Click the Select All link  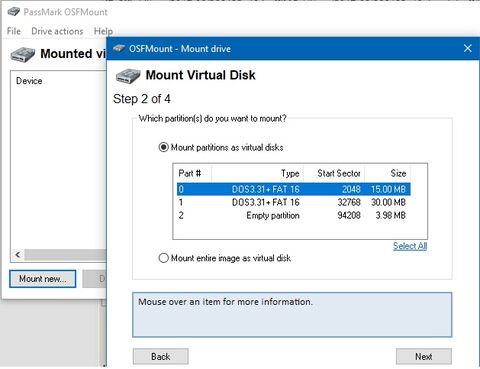coord(410,246)
